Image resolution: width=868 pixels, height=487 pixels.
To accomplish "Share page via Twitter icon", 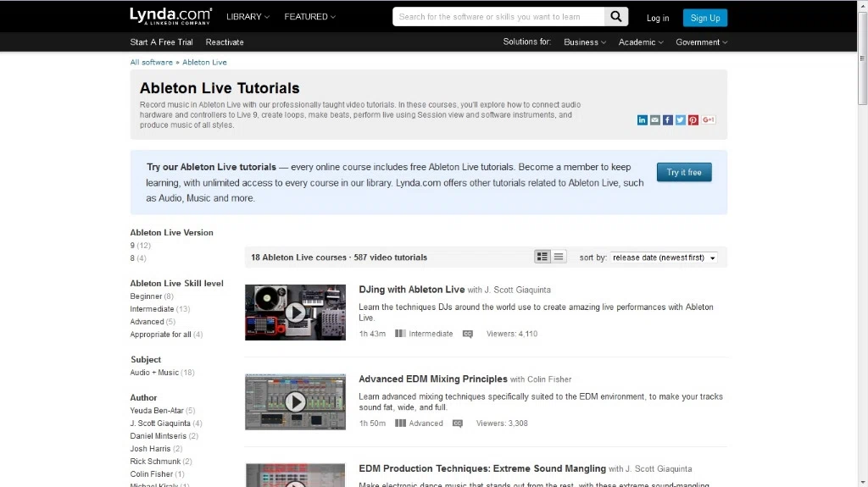I will [681, 120].
